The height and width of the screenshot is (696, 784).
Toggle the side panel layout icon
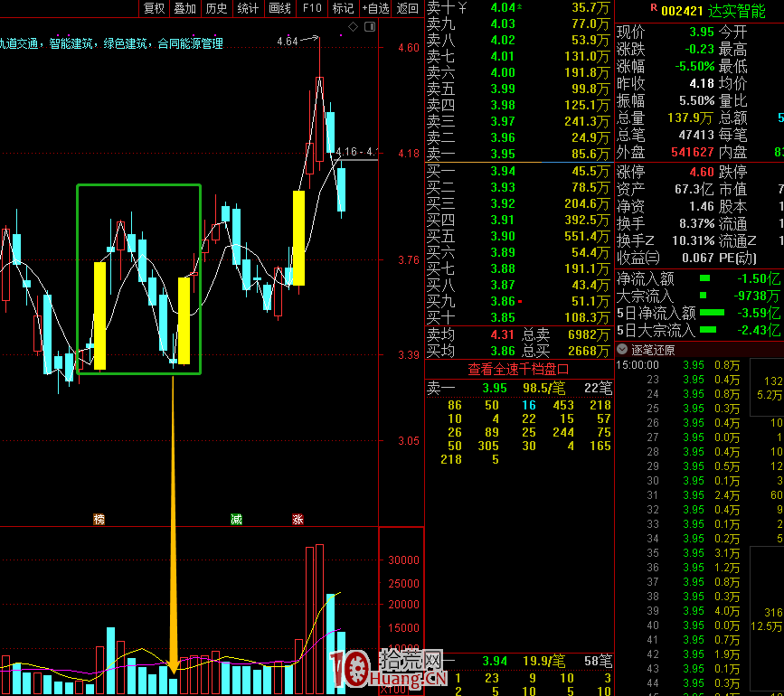tap(370, 26)
